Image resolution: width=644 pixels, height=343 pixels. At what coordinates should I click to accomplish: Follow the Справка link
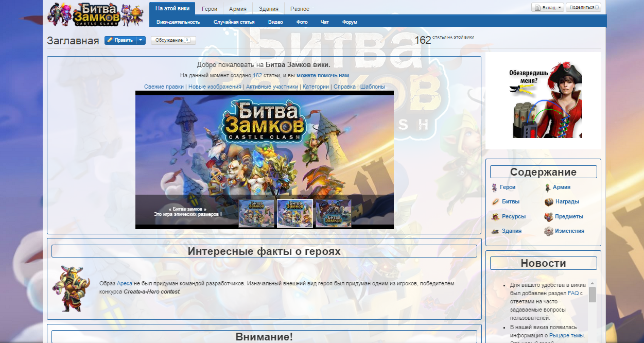coord(344,87)
